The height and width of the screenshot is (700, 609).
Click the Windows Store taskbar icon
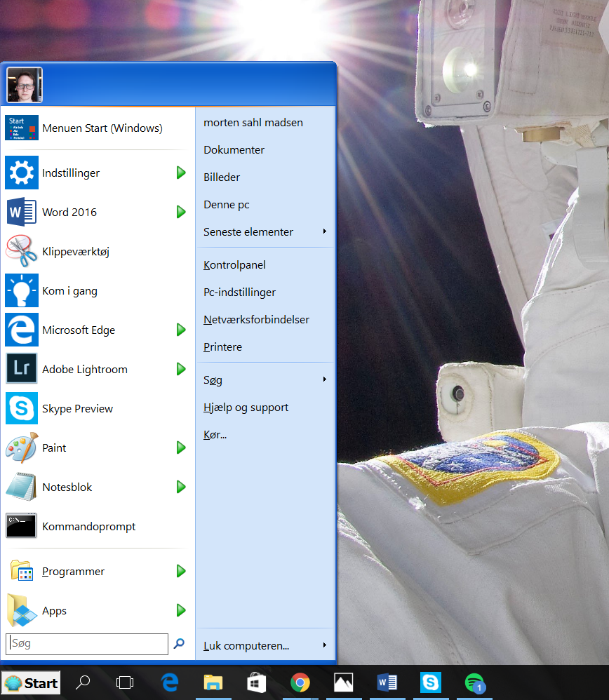(x=257, y=682)
